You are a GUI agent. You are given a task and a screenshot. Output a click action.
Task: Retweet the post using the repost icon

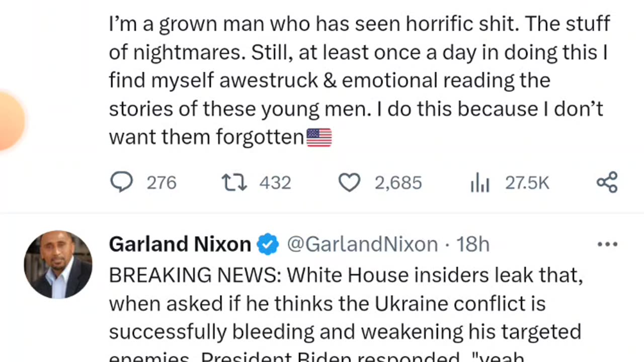[x=234, y=183]
